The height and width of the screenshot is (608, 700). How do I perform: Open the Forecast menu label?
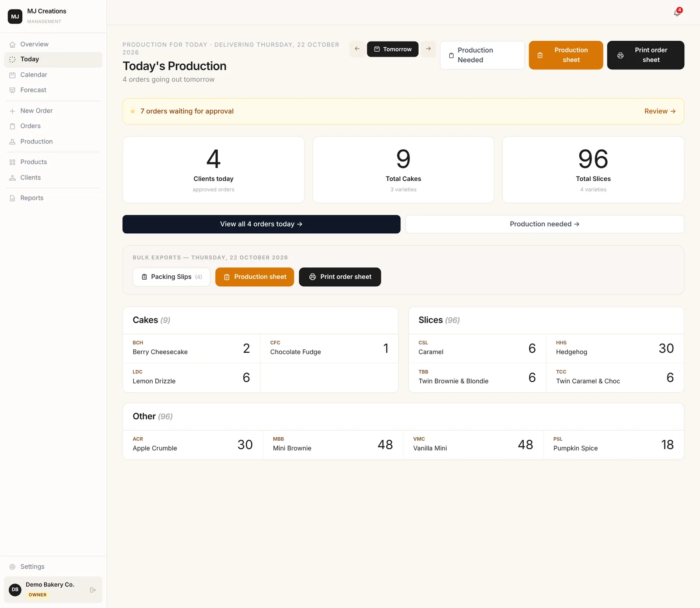click(x=33, y=90)
